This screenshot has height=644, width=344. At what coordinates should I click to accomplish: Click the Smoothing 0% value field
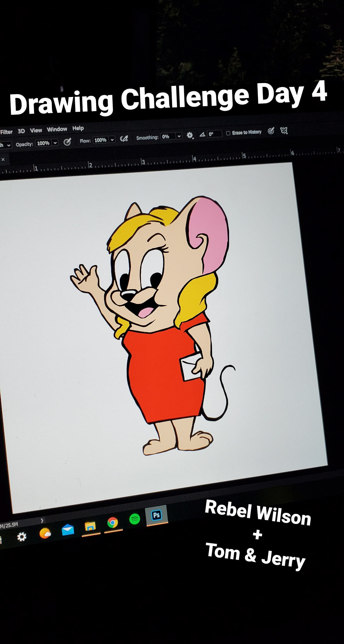point(168,136)
